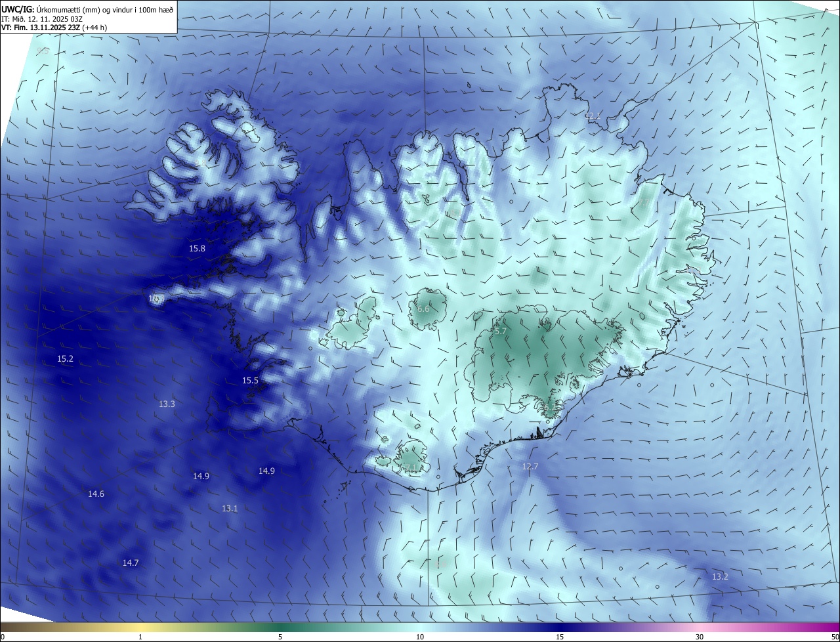Click the dark blue colorbar segment above 15

(x=560, y=628)
